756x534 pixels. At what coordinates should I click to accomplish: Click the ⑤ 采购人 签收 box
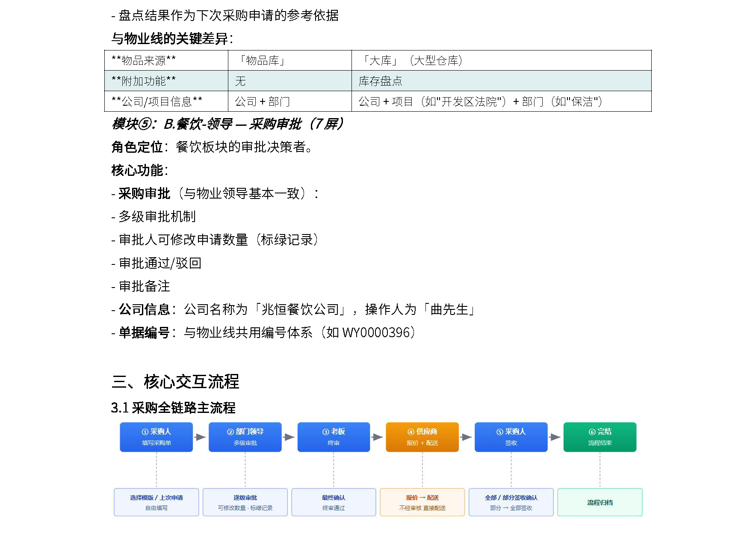tap(511, 437)
